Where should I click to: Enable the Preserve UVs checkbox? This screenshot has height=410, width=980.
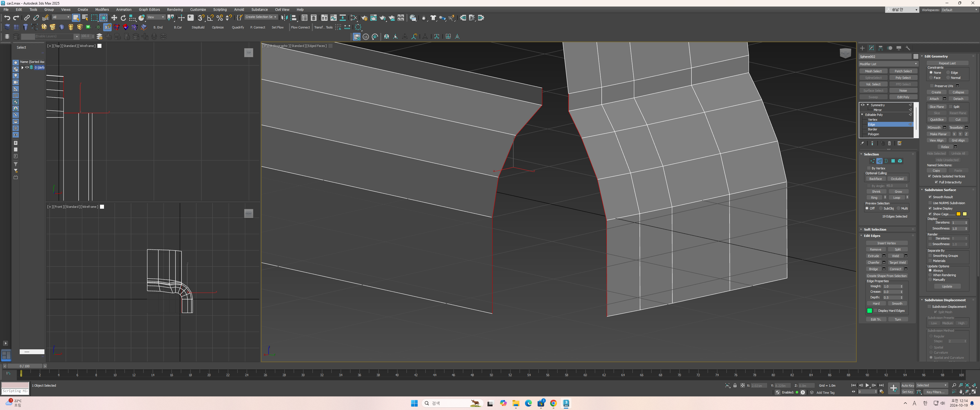point(932,86)
